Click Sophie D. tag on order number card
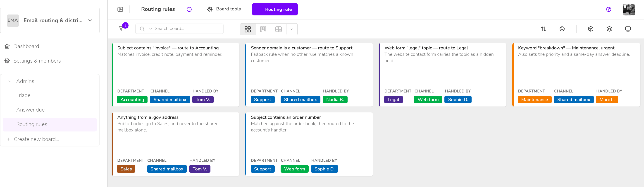644x187 pixels. [x=324, y=169]
